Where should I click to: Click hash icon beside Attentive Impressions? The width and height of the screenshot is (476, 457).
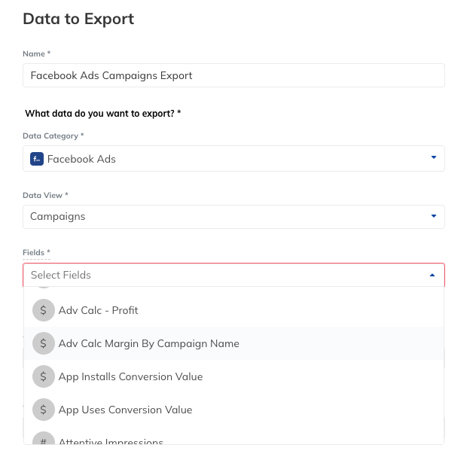coord(44,438)
